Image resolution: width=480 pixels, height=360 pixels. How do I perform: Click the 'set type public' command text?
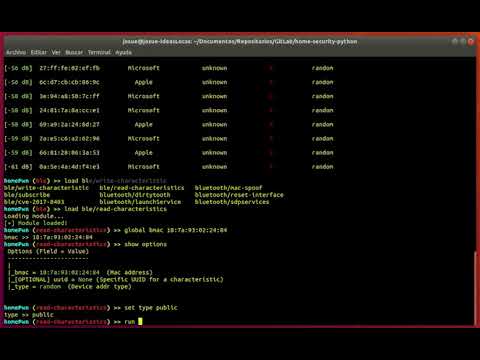(x=151, y=308)
